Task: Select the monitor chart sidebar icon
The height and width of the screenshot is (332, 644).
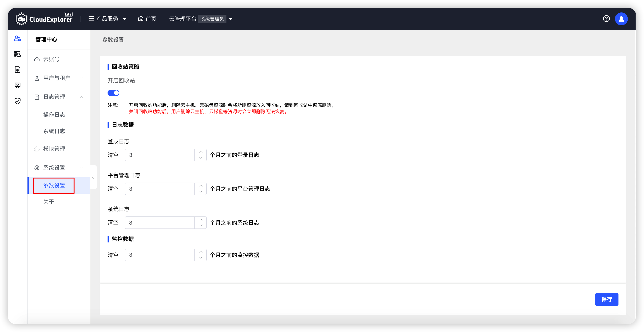Action: 17,85
